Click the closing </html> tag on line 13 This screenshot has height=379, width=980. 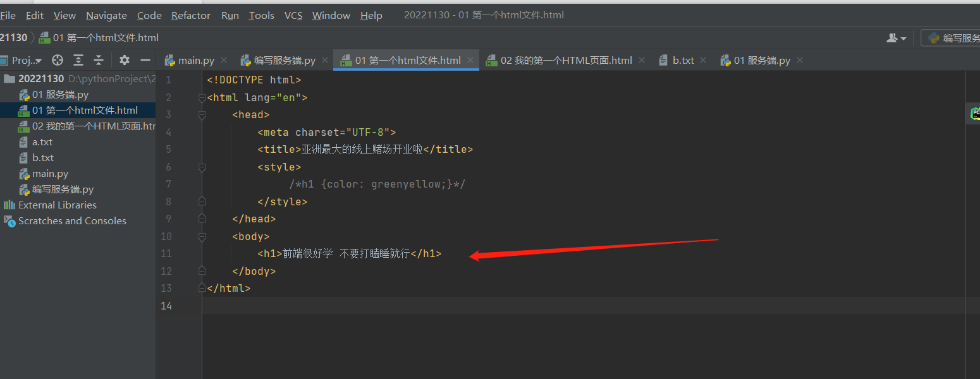pos(229,289)
